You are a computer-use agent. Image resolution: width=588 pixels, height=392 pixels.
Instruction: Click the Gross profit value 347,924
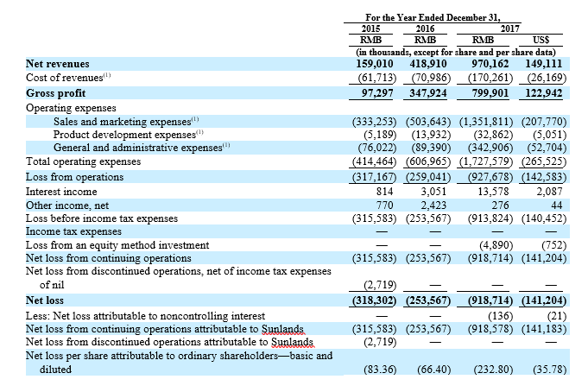(x=428, y=93)
